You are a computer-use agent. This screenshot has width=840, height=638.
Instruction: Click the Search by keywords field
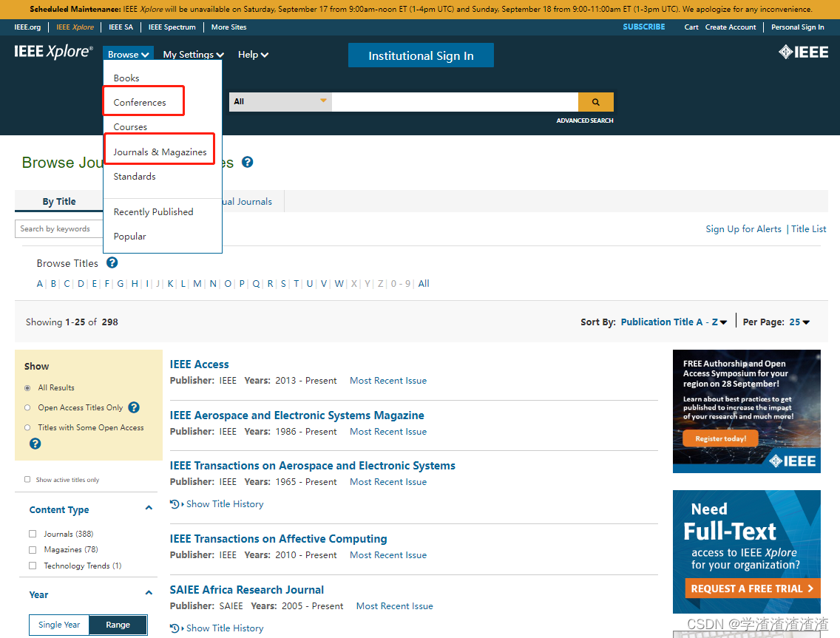(59, 228)
